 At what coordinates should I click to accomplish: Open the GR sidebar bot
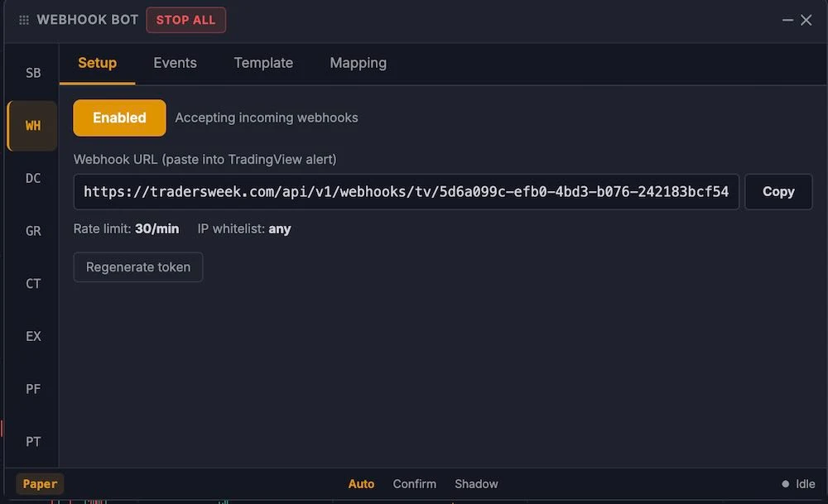[33, 231]
